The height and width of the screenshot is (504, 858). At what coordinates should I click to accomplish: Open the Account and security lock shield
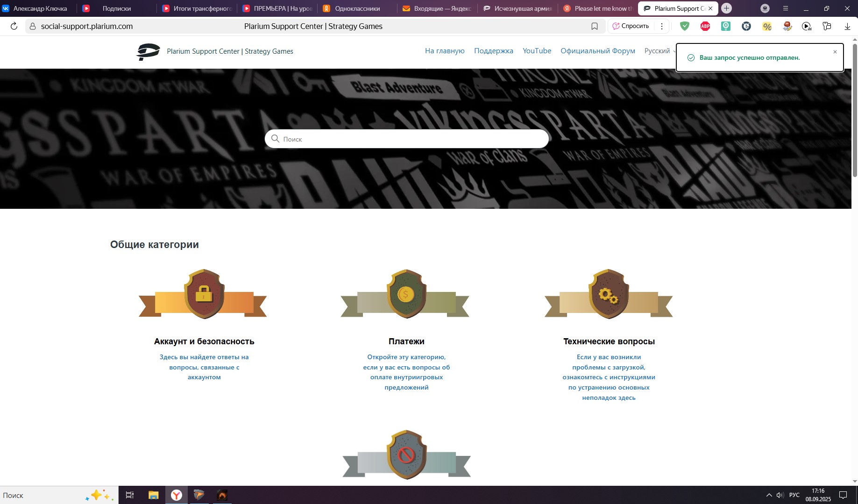[x=204, y=294]
